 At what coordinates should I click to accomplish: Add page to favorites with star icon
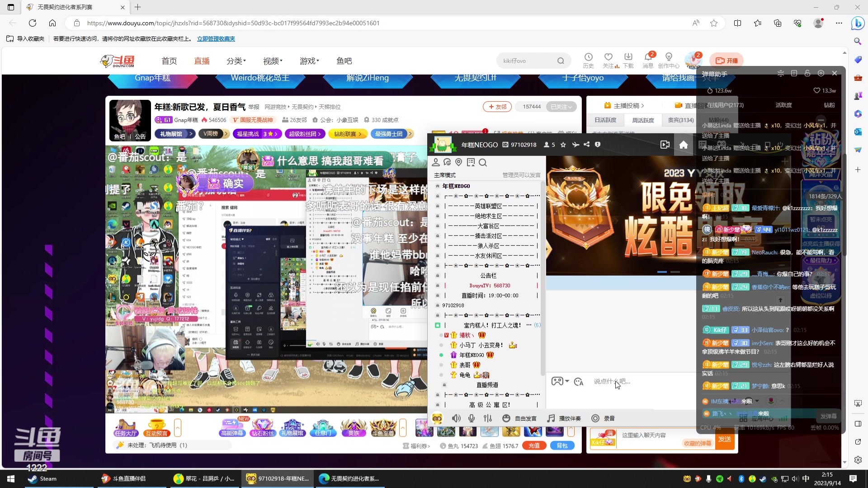[x=714, y=23]
